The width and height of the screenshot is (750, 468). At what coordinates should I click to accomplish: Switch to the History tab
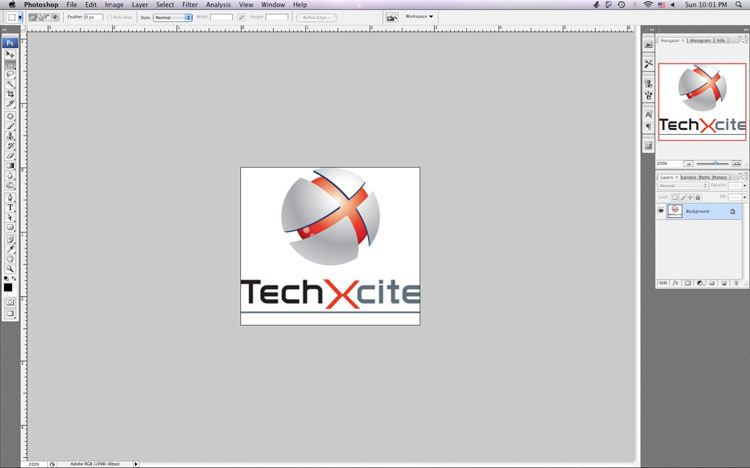point(719,178)
